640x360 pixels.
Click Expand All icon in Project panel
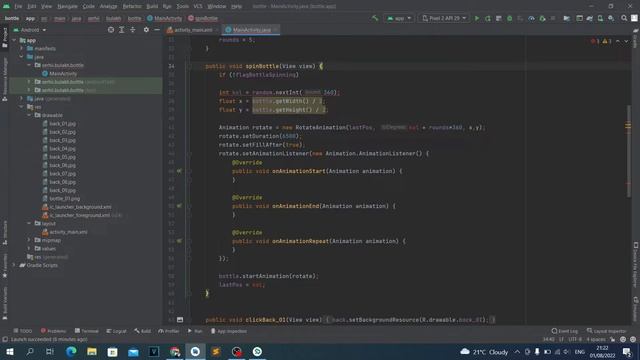[x=122, y=30]
